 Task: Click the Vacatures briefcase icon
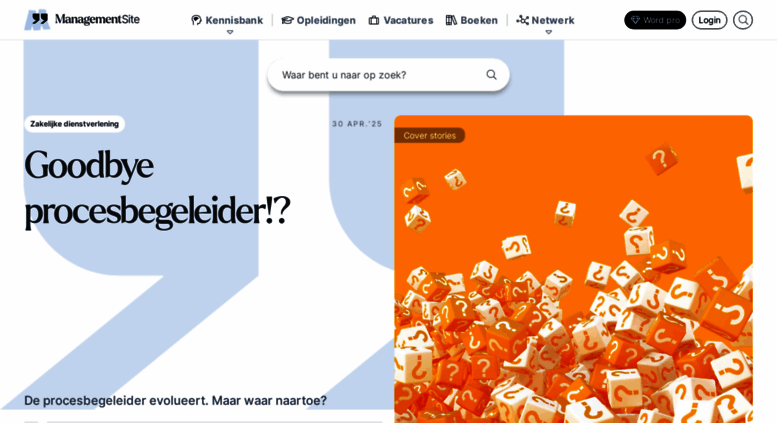(x=374, y=20)
